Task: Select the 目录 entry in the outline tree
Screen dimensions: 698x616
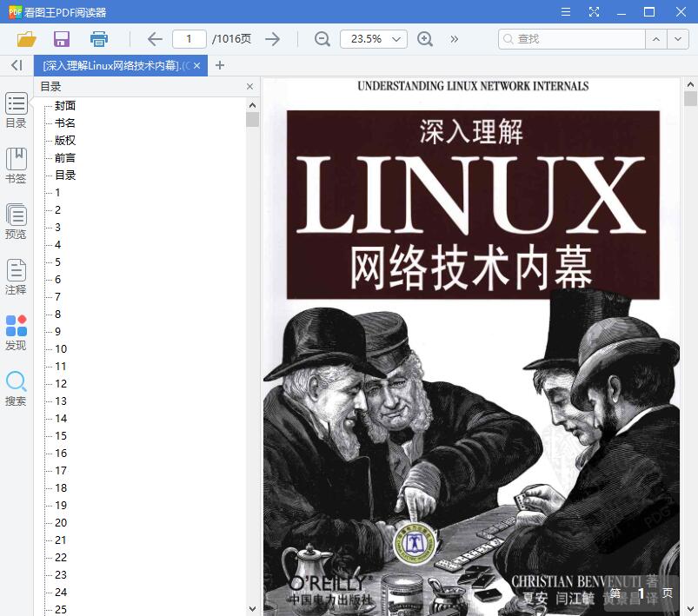Action: (65, 175)
